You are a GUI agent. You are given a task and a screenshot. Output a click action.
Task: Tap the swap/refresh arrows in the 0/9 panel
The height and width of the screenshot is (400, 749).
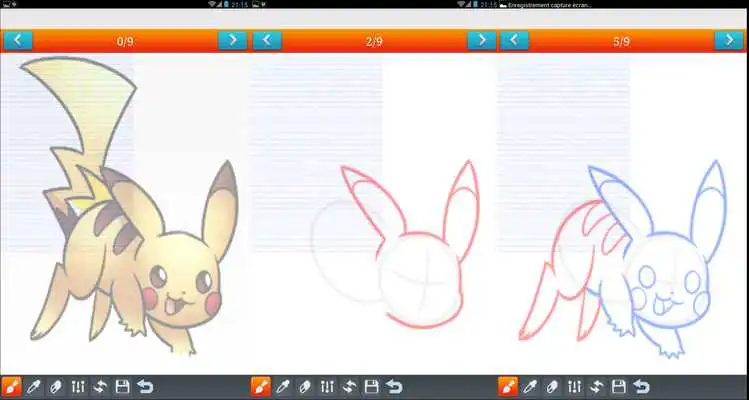[x=100, y=387]
